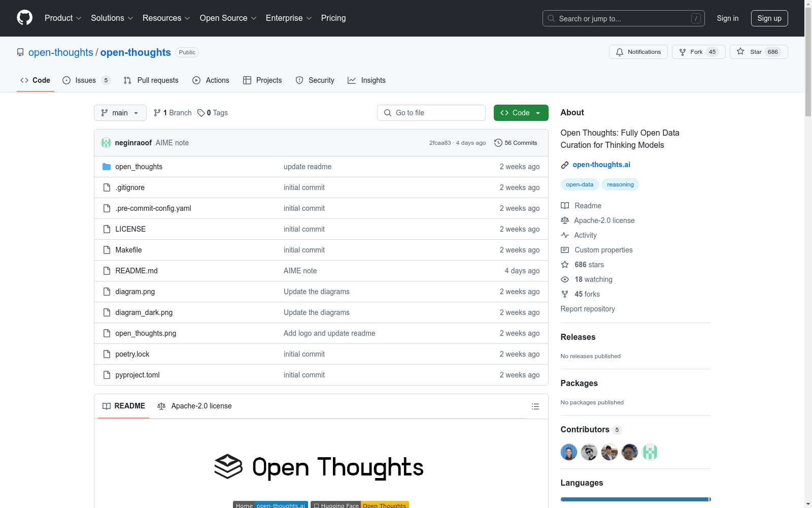Click the Report repository link

tap(588, 309)
